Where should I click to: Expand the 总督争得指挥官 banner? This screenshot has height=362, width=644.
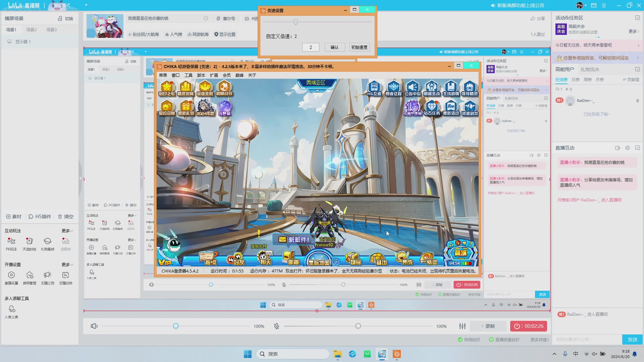[x=597, y=58]
